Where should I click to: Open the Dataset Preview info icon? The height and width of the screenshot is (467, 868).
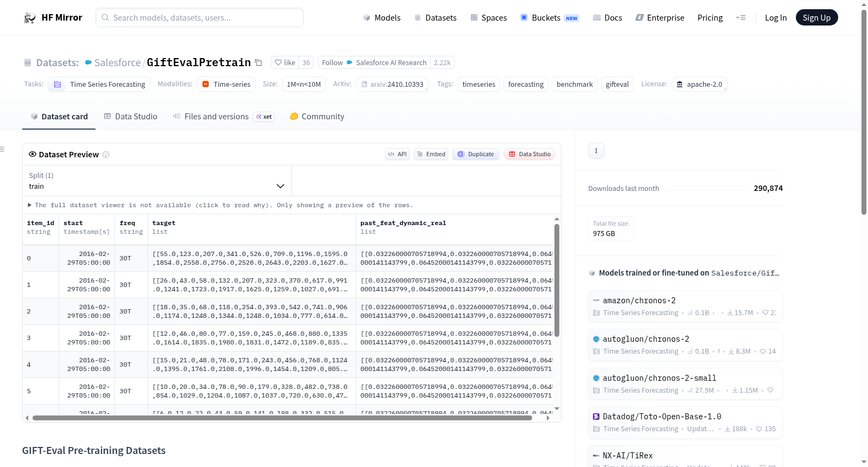click(106, 155)
